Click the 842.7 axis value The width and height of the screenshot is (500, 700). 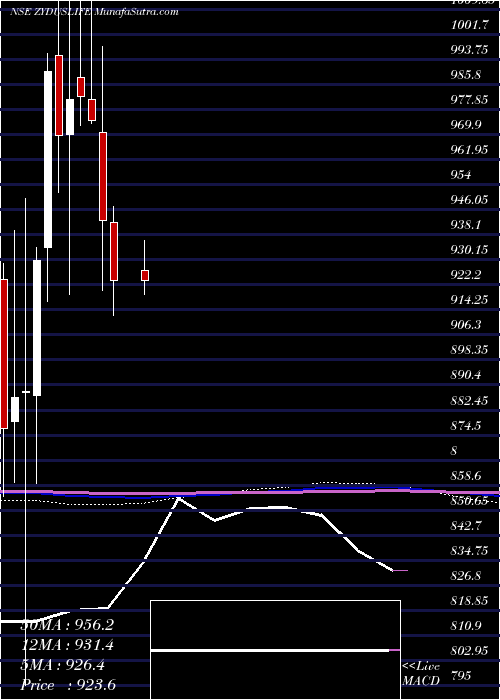466,526
